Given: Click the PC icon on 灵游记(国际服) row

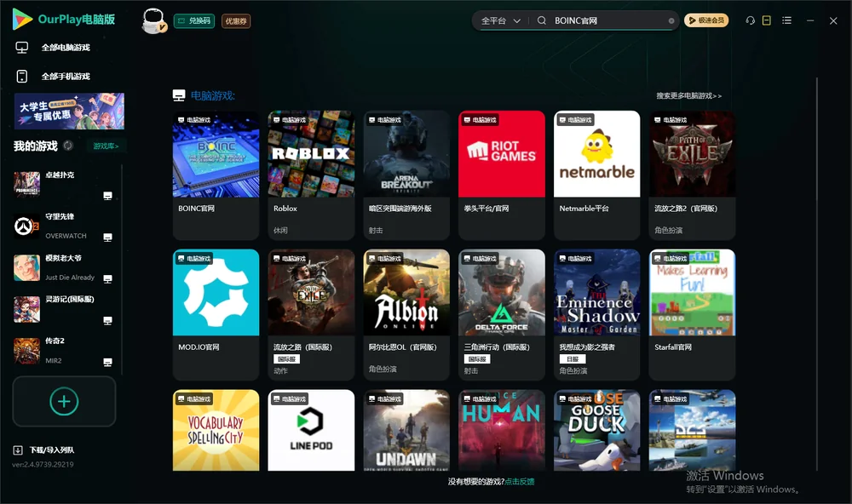Looking at the screenshot, I should (x=107, y=320).
